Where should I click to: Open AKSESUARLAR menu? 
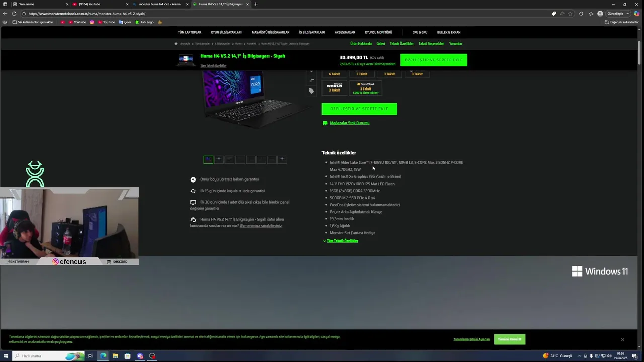click(345, 32)
